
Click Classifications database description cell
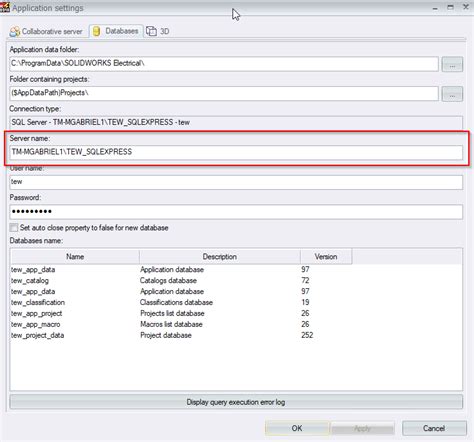pos(176,303)
